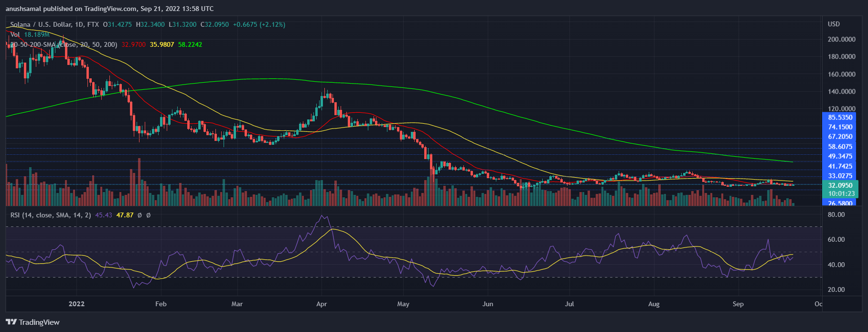868x332 pixels.
Task: Click the red 32.9700 SMA value
Action: (x=133, y=44)
